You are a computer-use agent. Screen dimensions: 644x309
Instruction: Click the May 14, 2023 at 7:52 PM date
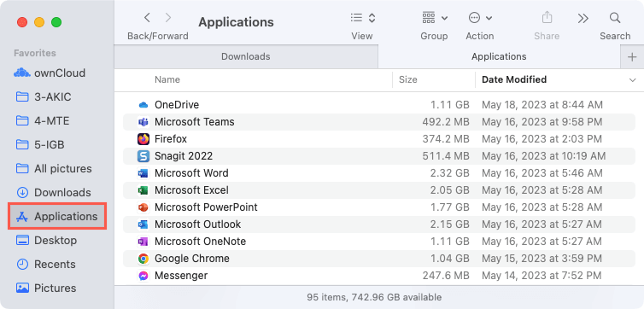point(542,276)
